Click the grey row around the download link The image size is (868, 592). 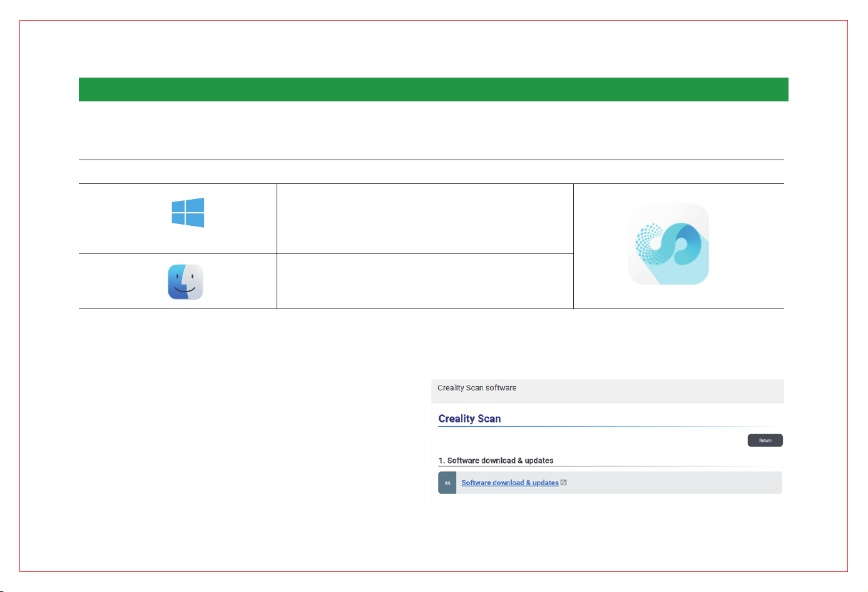[x=610, y=482]
